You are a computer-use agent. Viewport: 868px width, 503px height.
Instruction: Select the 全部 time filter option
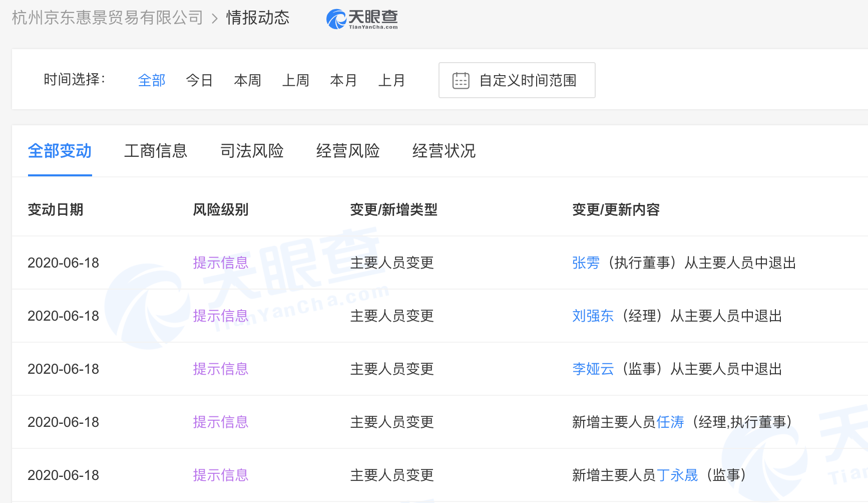point(151,80)
